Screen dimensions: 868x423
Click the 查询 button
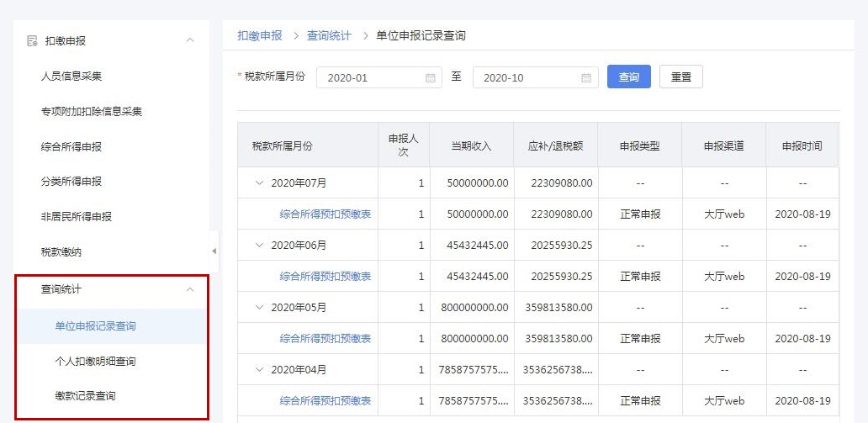pyautogui.click(x=629, y=77)
